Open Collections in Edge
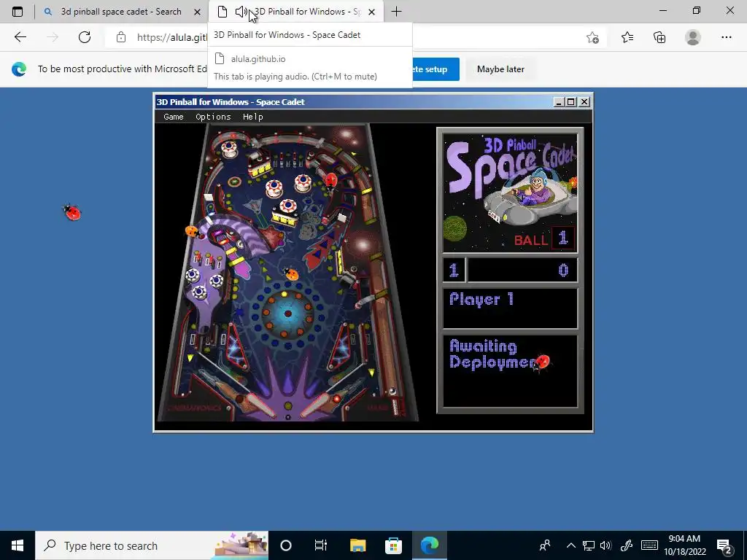The width and height of the screenshot is (747, 560). click(659, 37)
